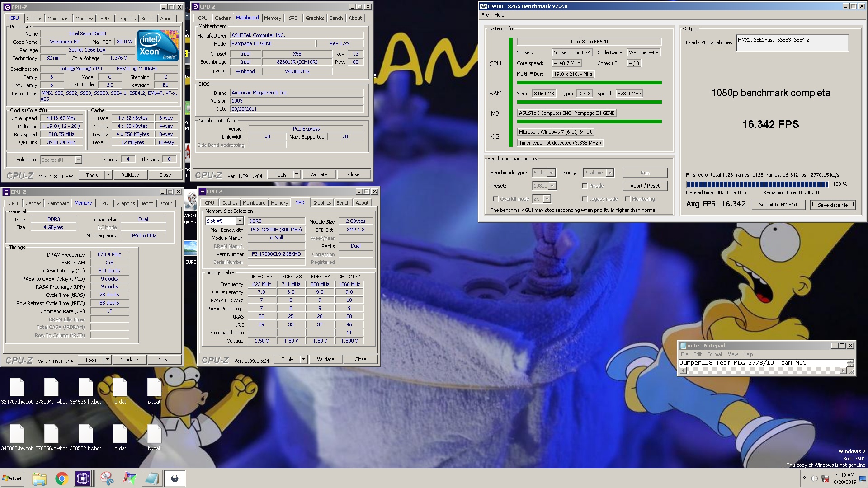Click Notepad's horizontal scrollbar

click(x=763, y=371)
